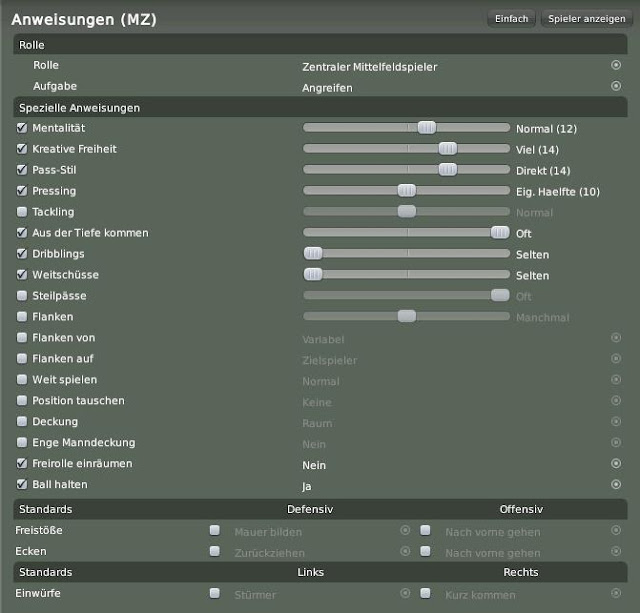Enable the Ecken Nach vorne gehen checkbox
This screenshot has height=613, width=640.
[x=425, y=552]
